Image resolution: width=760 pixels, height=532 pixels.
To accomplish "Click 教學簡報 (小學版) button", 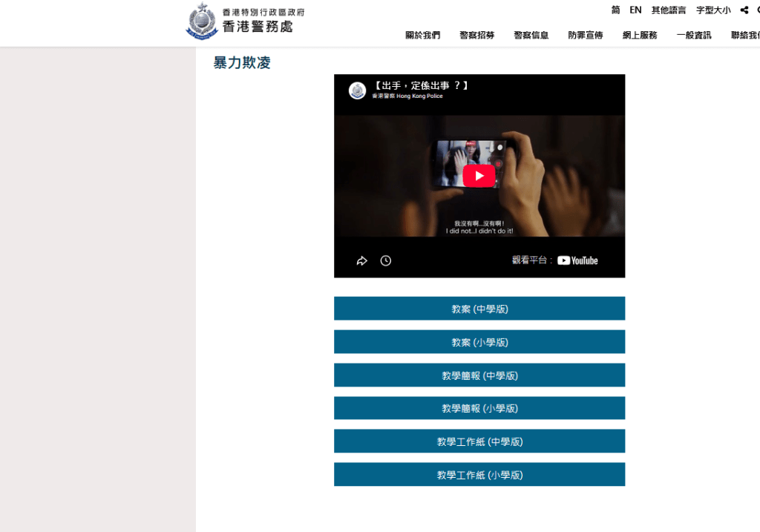I will coord(479,408).
